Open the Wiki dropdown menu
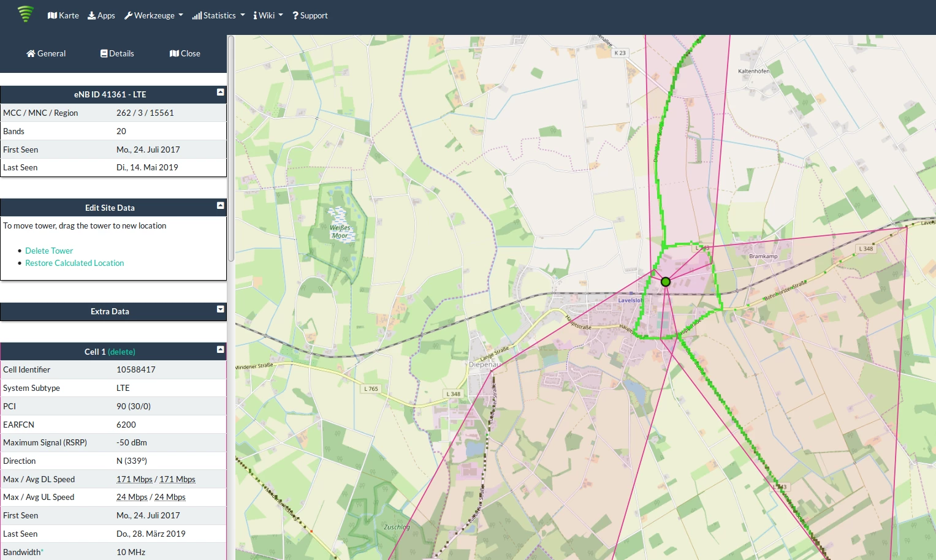Image resolution: width=936 pixels, height=560 pixels. 268,15
